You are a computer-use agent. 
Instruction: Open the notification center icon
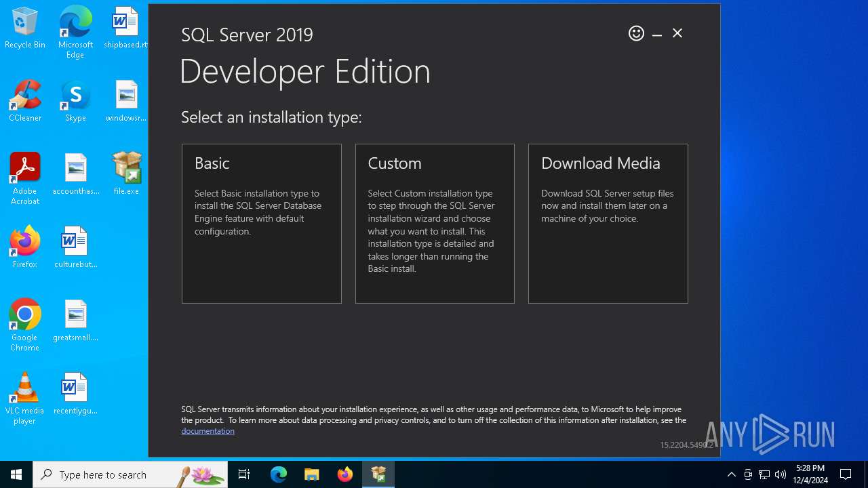point(846,474)
